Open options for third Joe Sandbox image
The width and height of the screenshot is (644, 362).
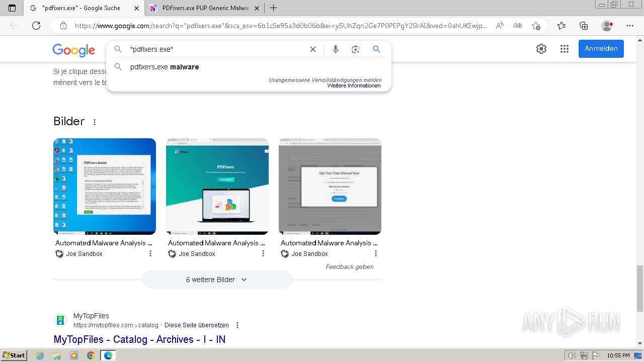pyautogui.click(x=375, y=253)
